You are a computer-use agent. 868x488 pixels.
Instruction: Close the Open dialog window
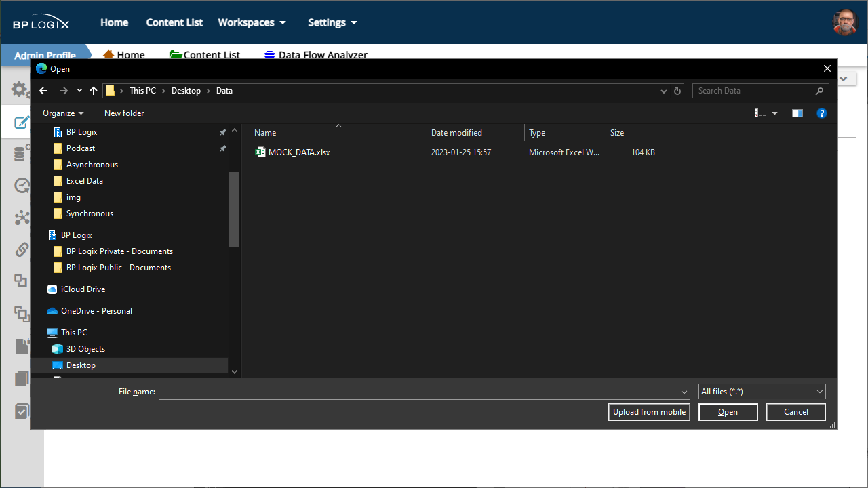827,68
